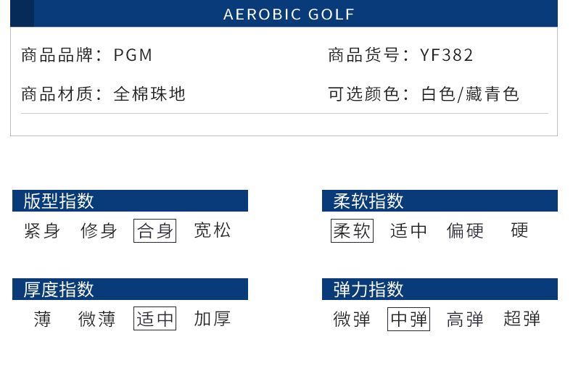Choose the 微薄 thickness option

[97, 319]
